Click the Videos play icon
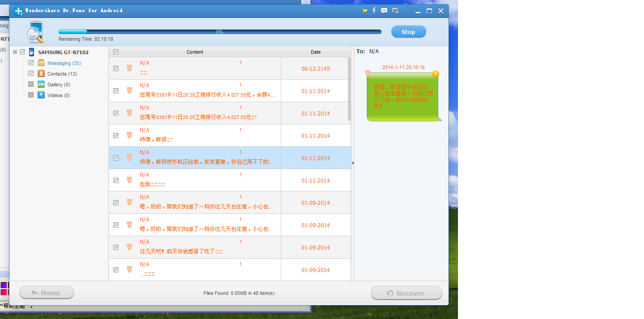This screenshot has height=319, width=644. [x=41, y=95]
